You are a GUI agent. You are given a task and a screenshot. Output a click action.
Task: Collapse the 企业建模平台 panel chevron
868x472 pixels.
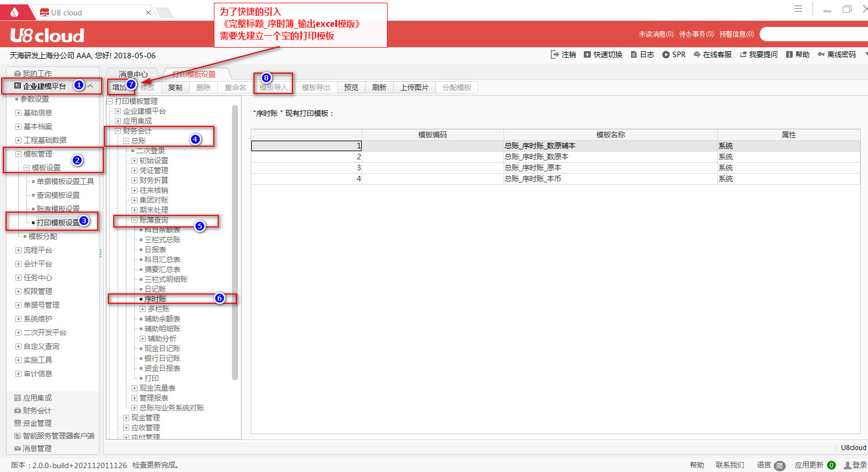[x=91, y=86]
